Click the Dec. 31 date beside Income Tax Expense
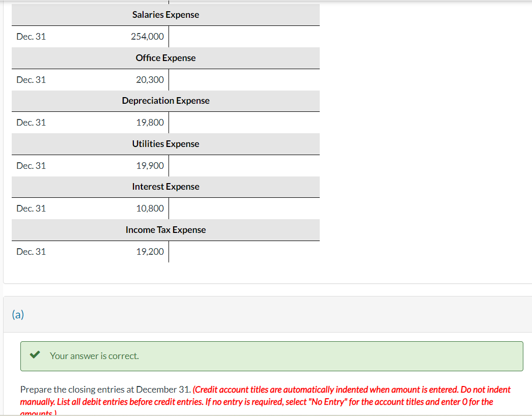 [31, 251]
